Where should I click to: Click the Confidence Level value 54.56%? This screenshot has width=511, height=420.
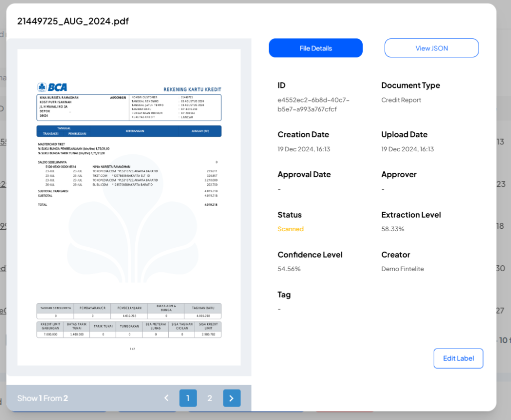[x=289, y=269]
